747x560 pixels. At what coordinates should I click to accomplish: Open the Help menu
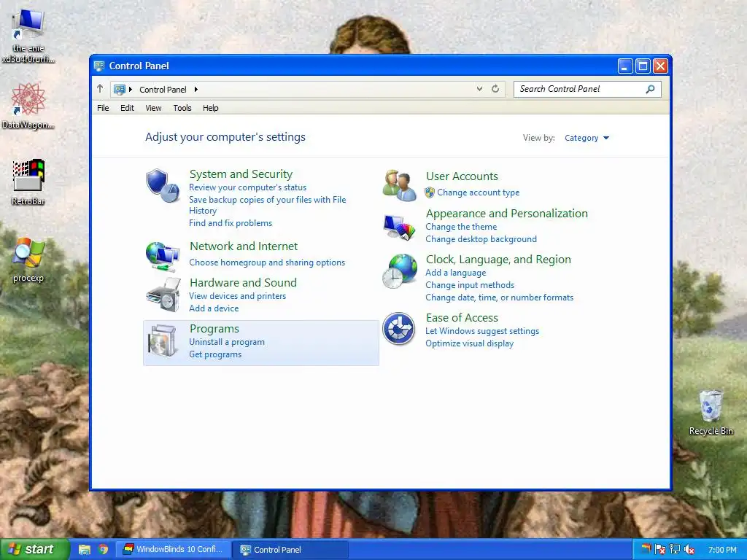[211, 108]
